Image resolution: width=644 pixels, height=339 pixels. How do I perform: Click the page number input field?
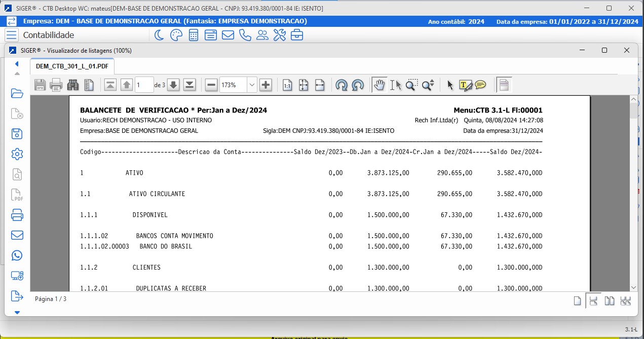tap(144, 85)
